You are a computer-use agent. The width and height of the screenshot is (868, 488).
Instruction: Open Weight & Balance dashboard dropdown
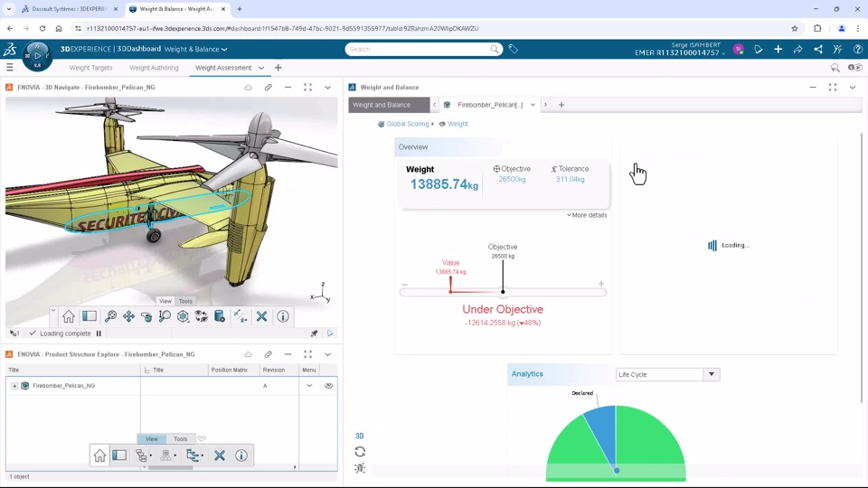224,49
